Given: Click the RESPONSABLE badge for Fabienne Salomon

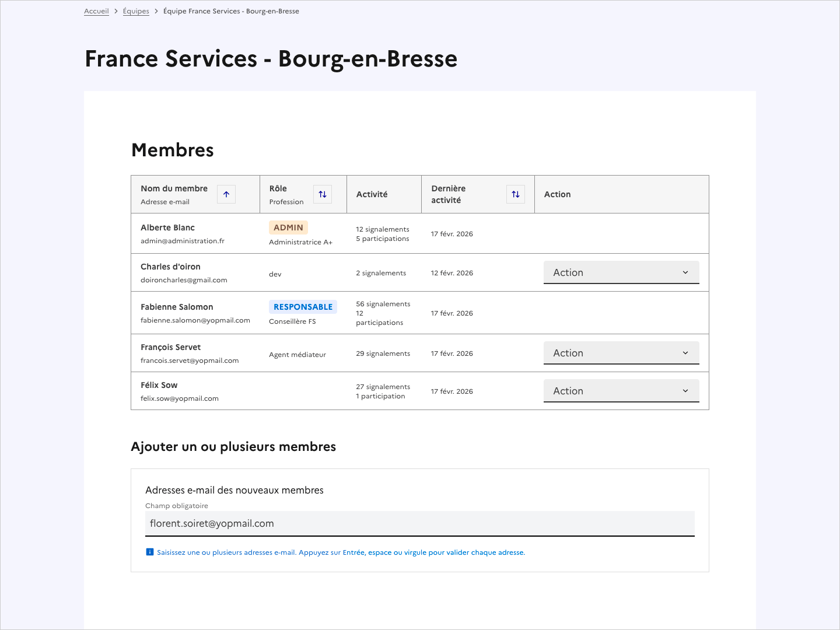Looking at the screenshot, I should (x=303, y=307).
